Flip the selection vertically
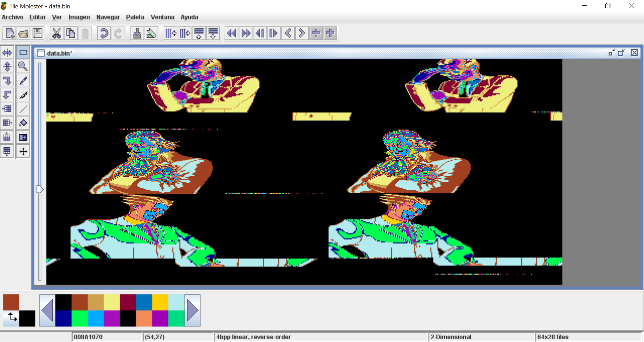This screenshot has height=342, width=644. (7, 67)
